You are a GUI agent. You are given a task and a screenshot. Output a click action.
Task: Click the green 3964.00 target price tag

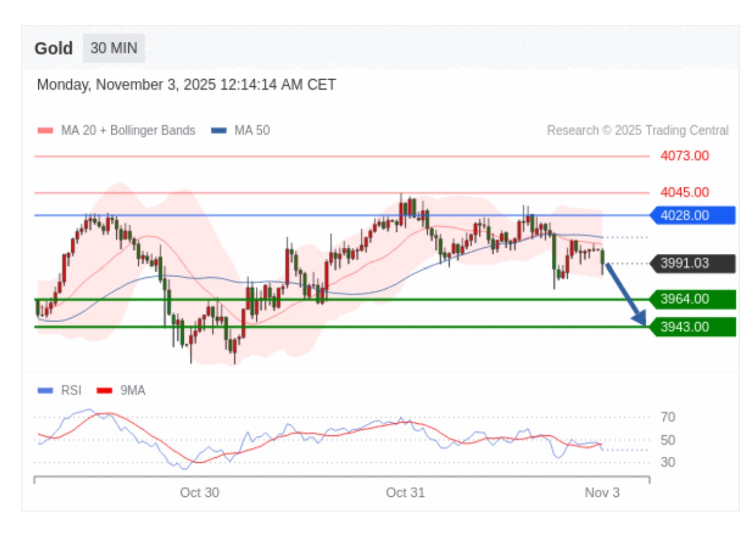692,299
